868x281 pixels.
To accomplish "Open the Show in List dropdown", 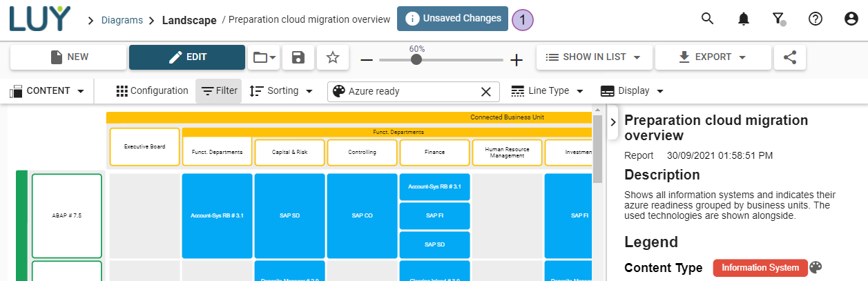I will (x=594, y=57).
